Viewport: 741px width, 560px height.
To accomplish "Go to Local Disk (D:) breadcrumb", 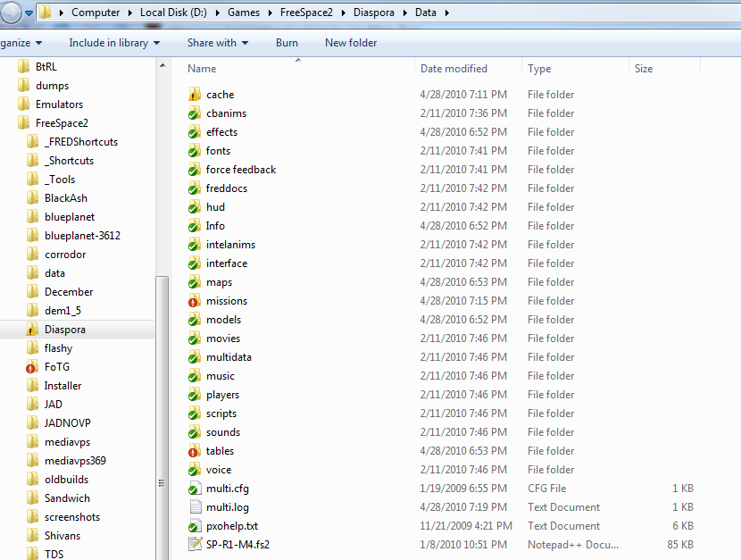I will tap(173, 13).
